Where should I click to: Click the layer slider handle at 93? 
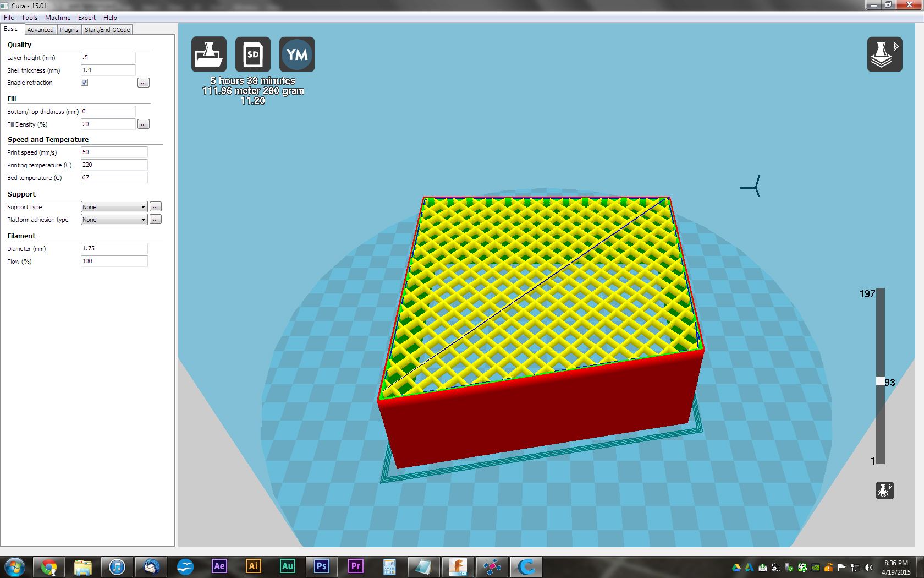880,381
